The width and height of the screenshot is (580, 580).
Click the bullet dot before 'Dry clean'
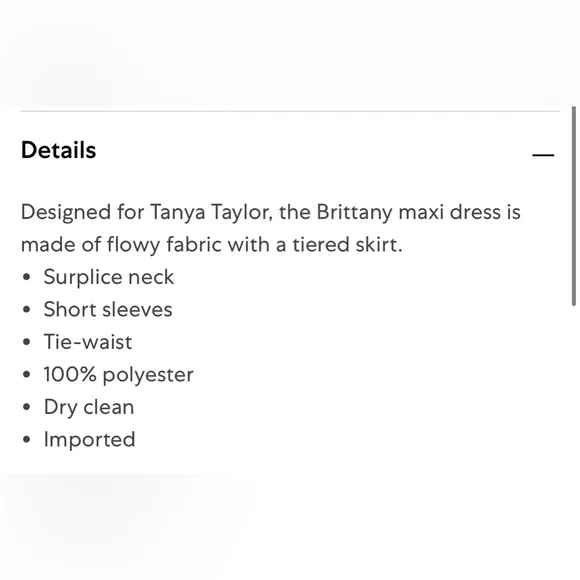pyautogui.click(x=26, y=407)
